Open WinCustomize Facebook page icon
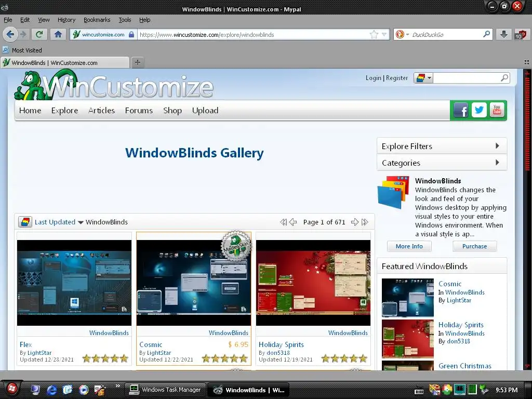Viewport: 532px width, 399px height. (x=461, y=110)
